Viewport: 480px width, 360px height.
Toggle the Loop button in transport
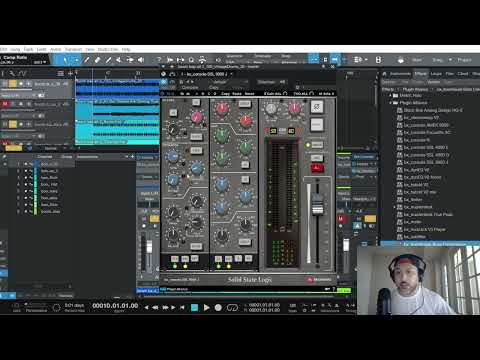pyautogui.click(x=232, y=307)
